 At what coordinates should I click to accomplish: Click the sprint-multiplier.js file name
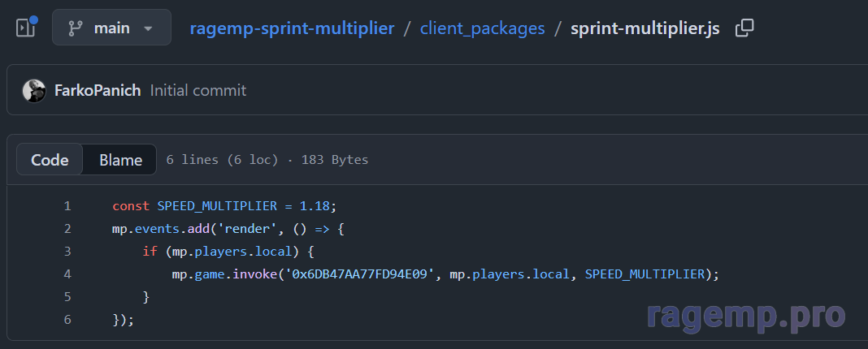pyautogui.click(x=645, y=28)
